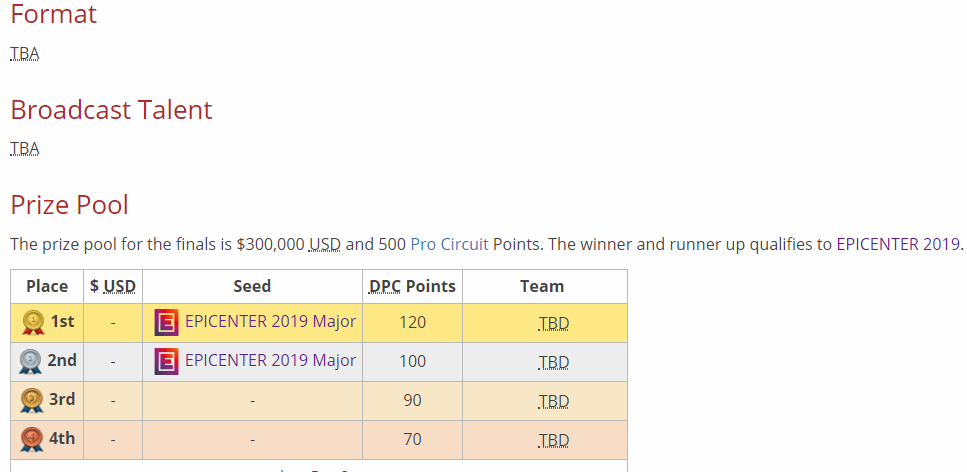
Task: Click the Broadcast Talent section heading
Action: click(x=112, y=110)
